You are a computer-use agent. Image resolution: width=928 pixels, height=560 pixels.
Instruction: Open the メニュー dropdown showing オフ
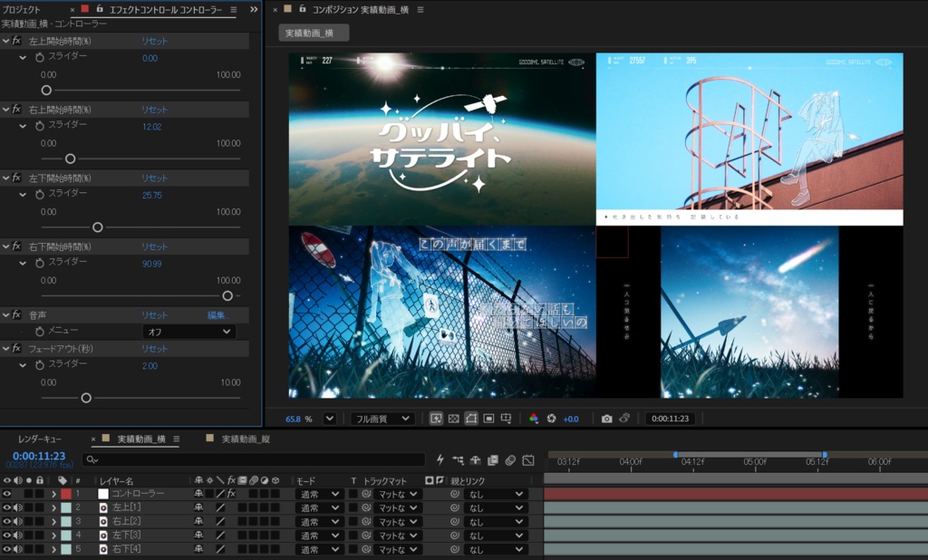(x=188, y=332)
